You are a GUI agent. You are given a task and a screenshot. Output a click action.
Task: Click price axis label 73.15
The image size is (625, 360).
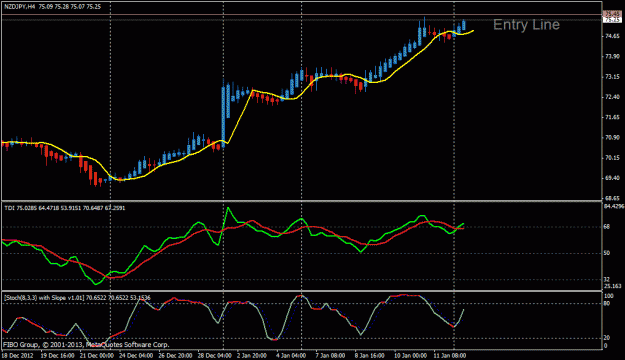coord(612,77)
